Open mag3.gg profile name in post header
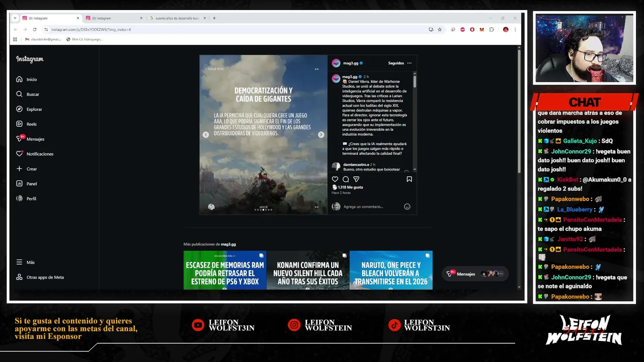The width and height of the screenshot is (644, 362). coord(351,63)
